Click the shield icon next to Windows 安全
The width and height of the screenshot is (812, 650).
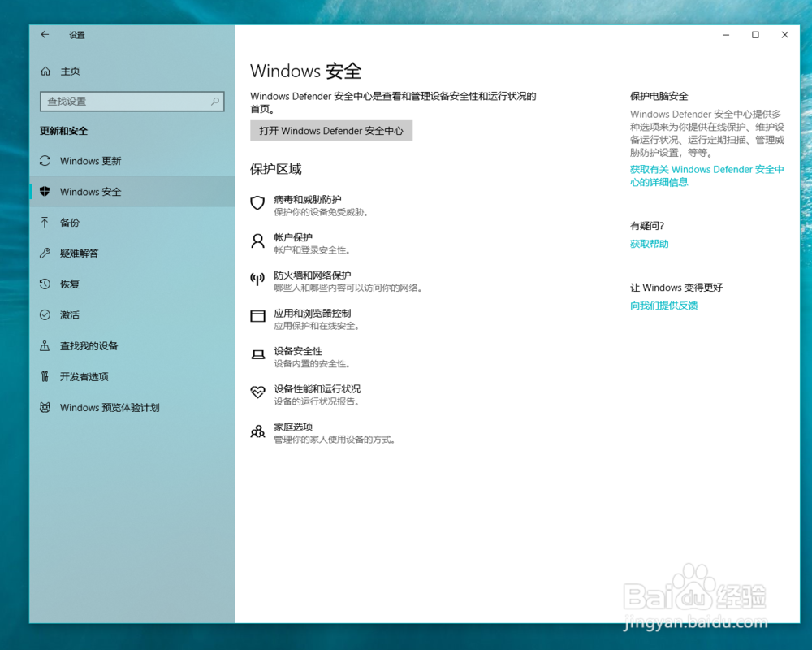point(45,191)
